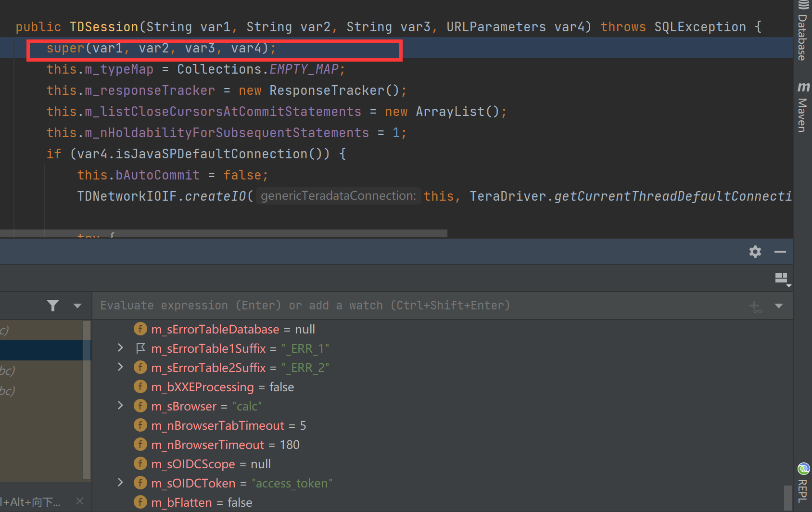The image size is (812, 512).
Task: Click the SQLException type in throws clause
Action: (x=700, y=27)
